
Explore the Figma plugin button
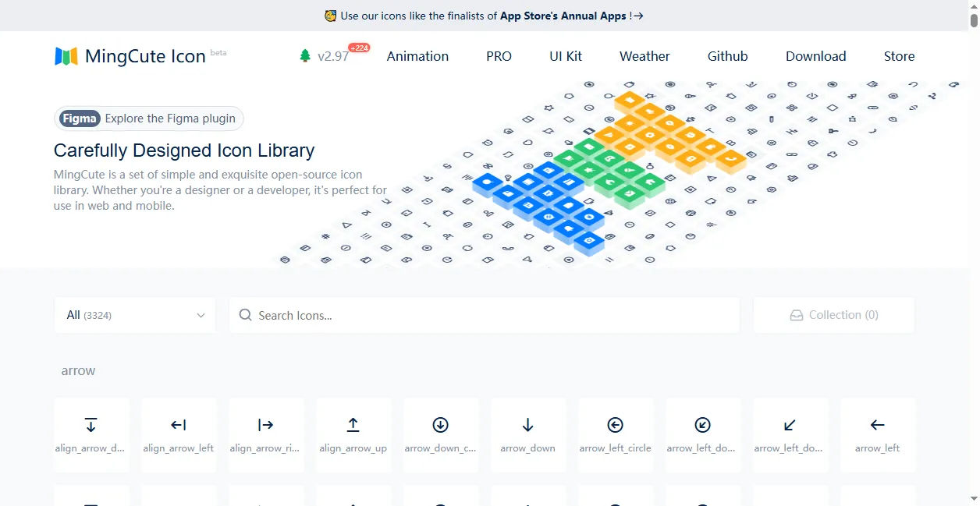pyautogui.click(x=149, y=119)
